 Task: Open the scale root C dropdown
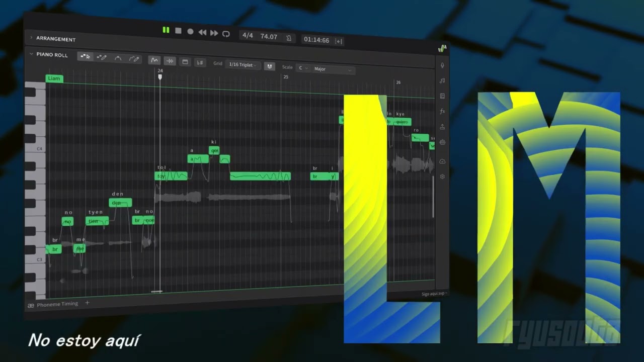(302, 68)
